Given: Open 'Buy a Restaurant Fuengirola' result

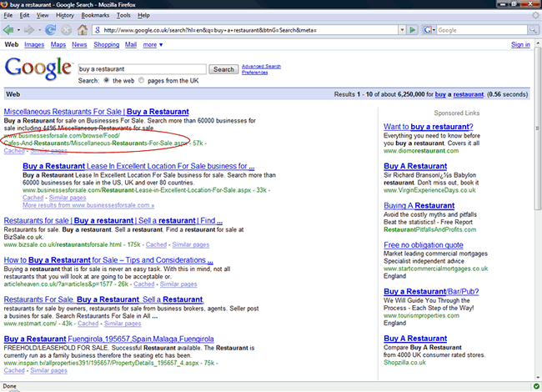Looking at the screenshot, I should [x=109, y=339].
